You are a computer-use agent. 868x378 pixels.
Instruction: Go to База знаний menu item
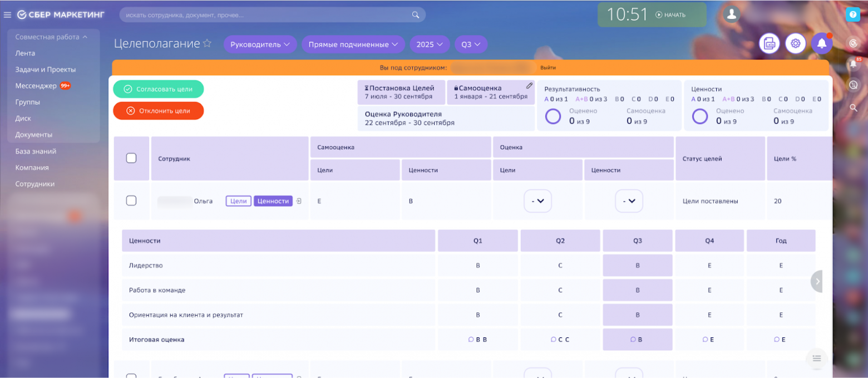pos(36,151)
